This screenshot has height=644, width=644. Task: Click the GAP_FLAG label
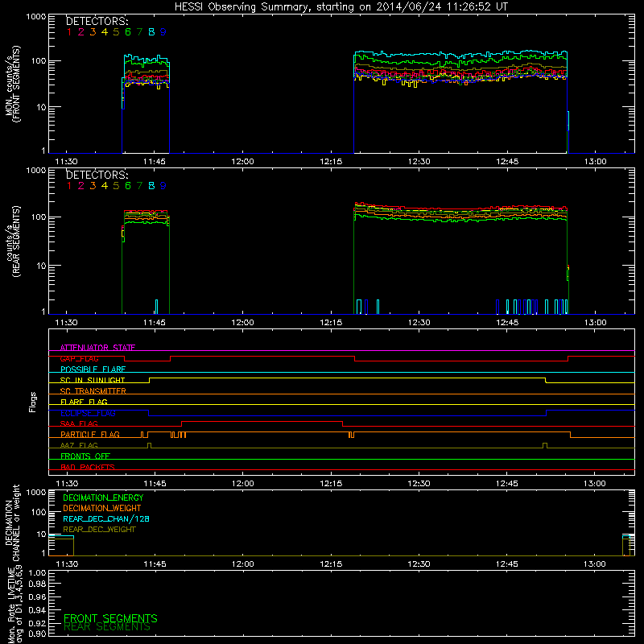point(79,358)
